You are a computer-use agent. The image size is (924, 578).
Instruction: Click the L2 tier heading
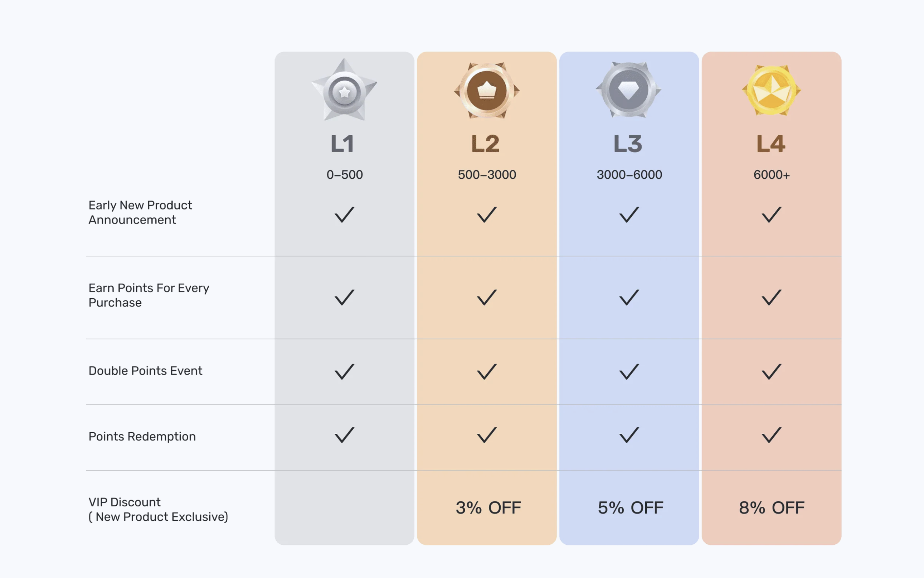click(486, 144)
